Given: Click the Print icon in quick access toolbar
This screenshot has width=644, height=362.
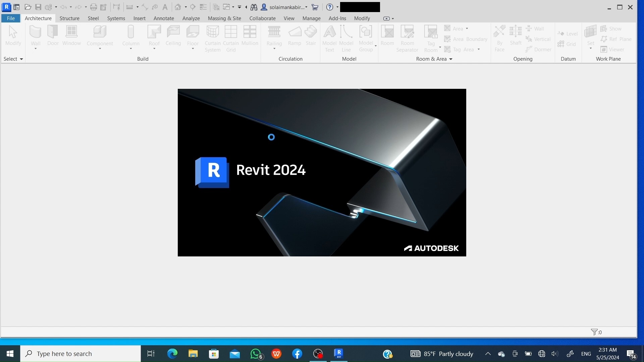Looking at the screenshot, I should pyautogui.click(x=94, y=7).
